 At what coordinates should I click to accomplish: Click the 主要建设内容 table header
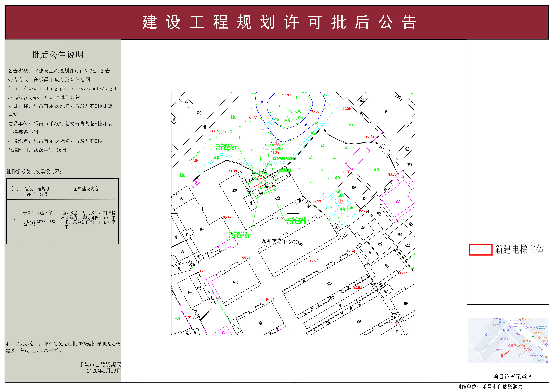point(86,189)
